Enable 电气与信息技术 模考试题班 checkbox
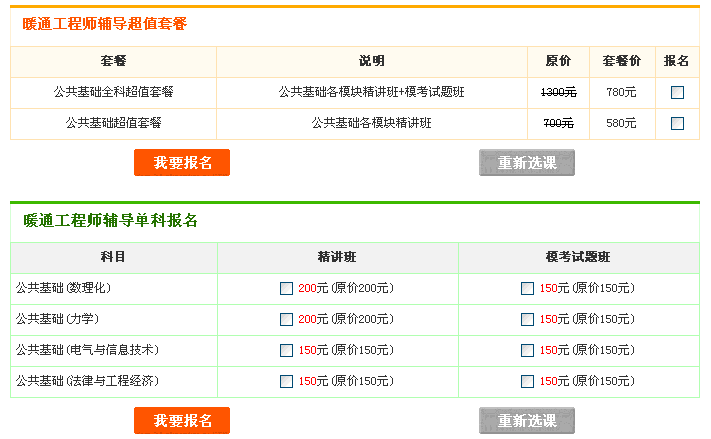This screenshot has width=711, height=439. click(x=527, y=351)
